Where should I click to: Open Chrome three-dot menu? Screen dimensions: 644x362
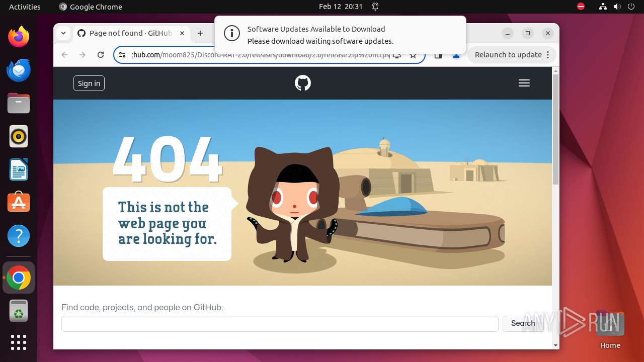548,55
